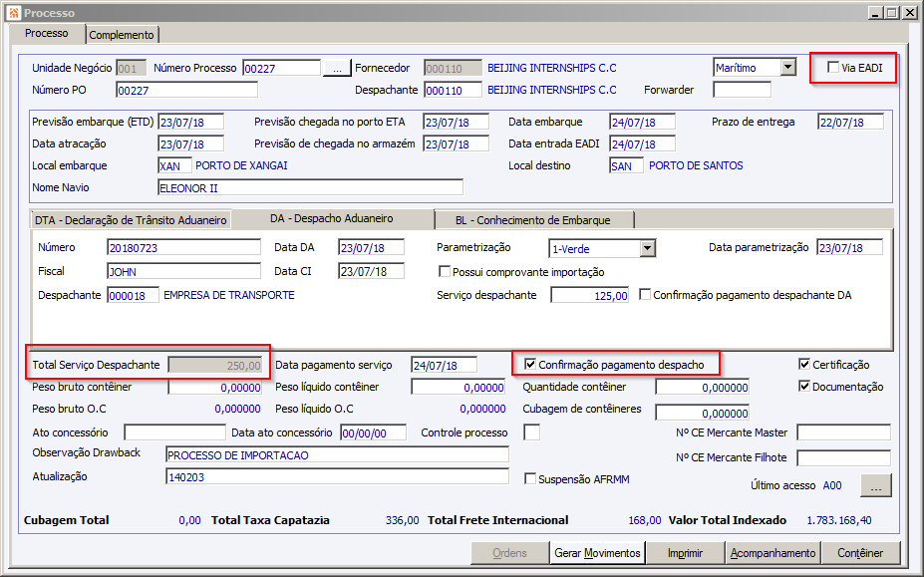Click the Contêiner button

pos(860,553)
